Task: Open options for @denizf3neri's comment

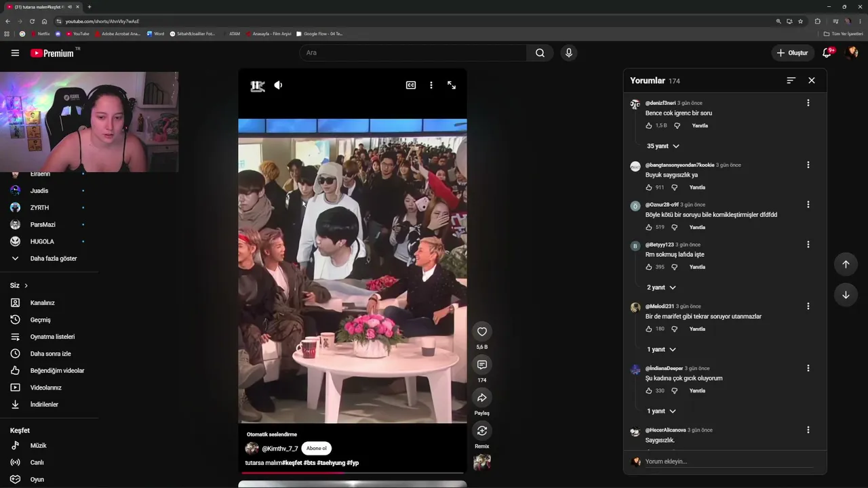Action: tap(808, 103)
